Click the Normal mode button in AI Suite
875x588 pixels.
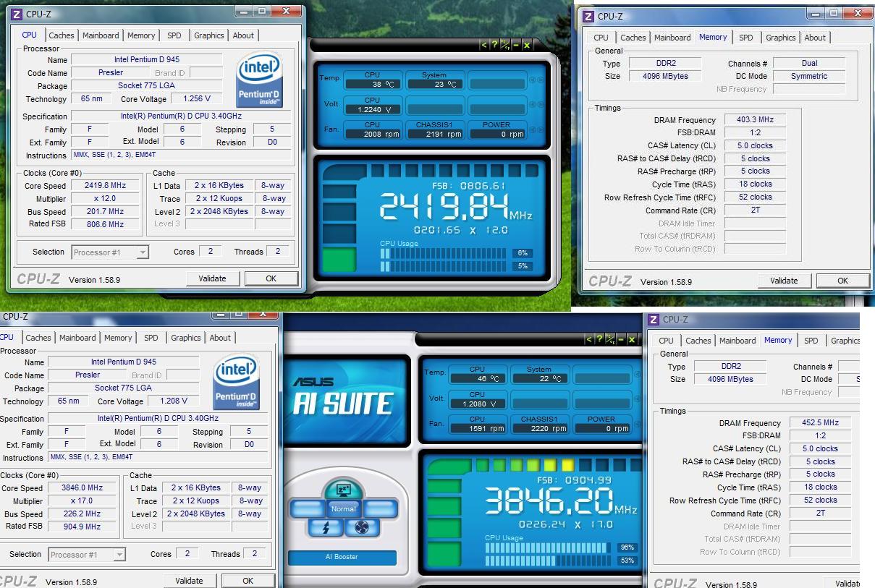click(344, 509)
